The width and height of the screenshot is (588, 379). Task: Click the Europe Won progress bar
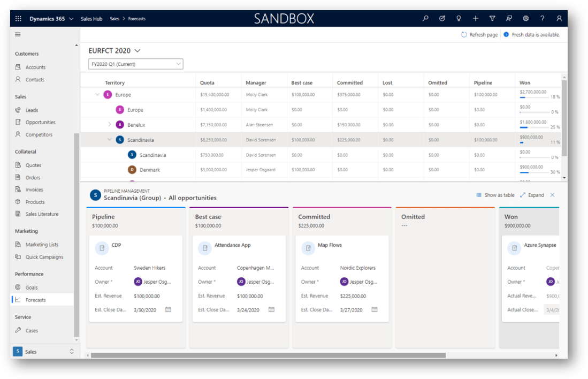click(535, 97)
